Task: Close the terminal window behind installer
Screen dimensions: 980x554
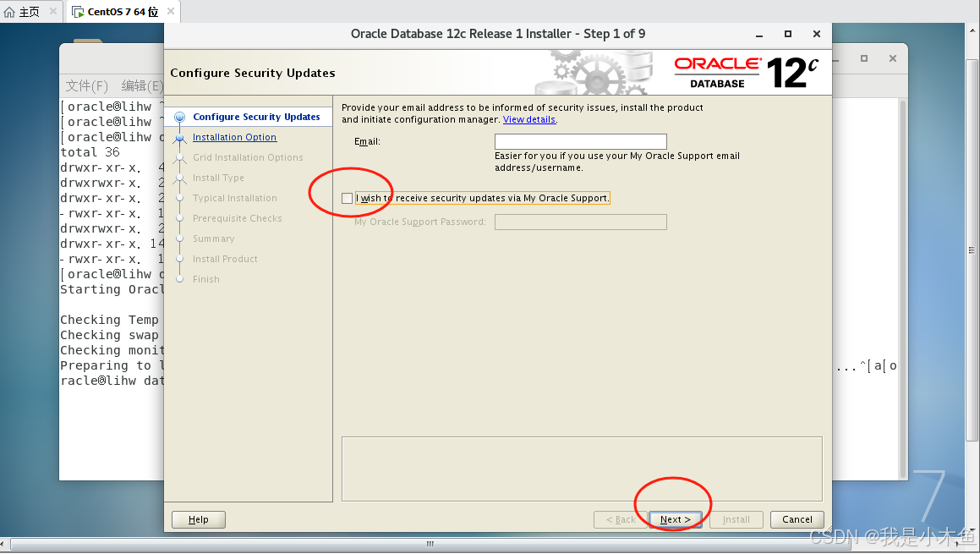Action: 893,58
